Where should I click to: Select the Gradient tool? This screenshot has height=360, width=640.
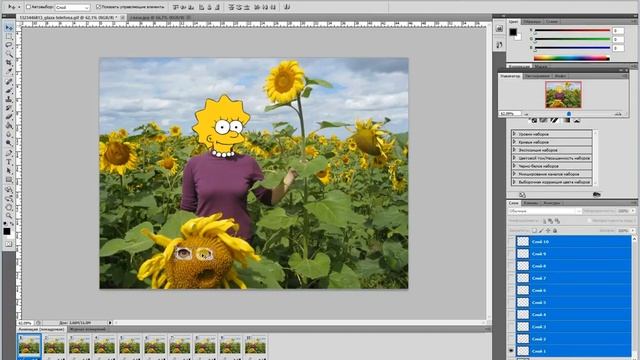click(x=9, y=126)
